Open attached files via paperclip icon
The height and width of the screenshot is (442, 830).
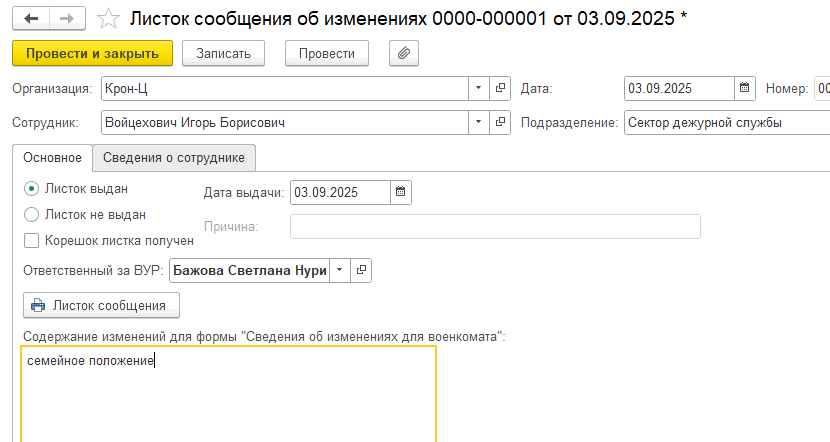[404, 53]
